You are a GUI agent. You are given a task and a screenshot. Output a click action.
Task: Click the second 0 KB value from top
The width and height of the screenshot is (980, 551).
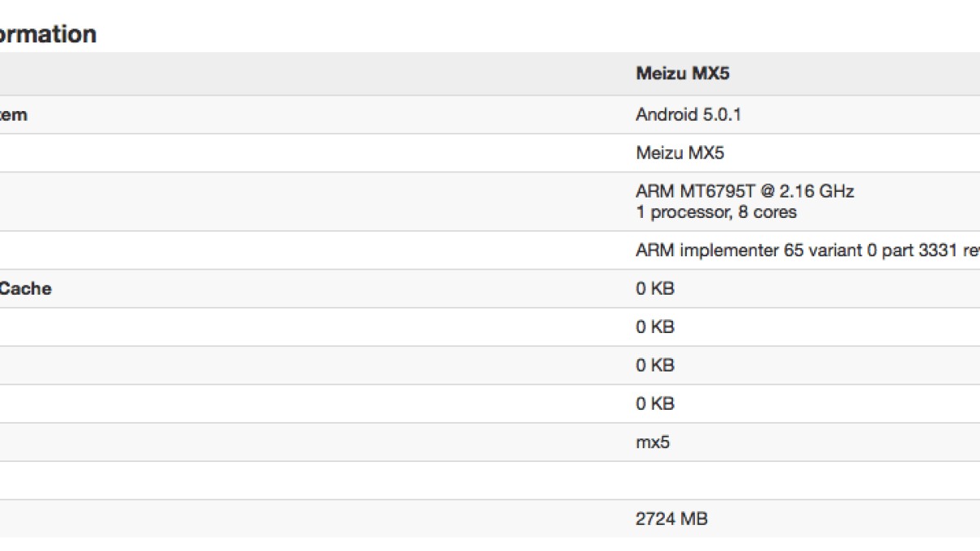point(655,327)
